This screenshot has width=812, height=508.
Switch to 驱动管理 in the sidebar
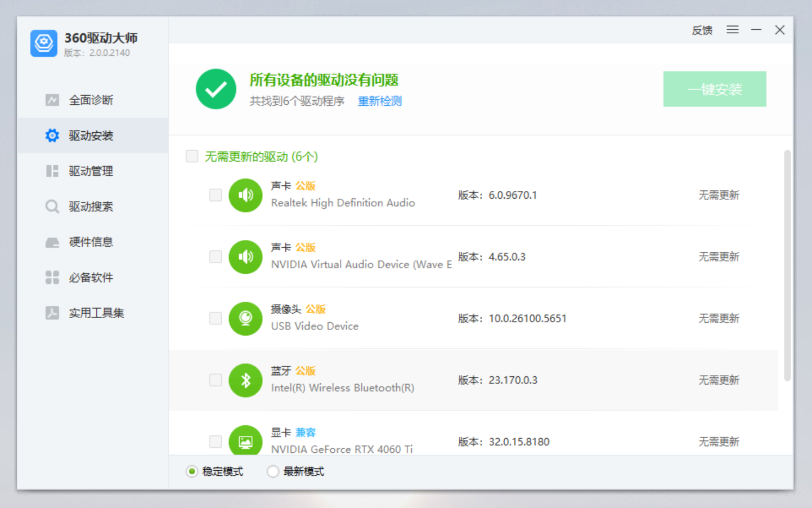pyautogui.click(x=91, y=171)
